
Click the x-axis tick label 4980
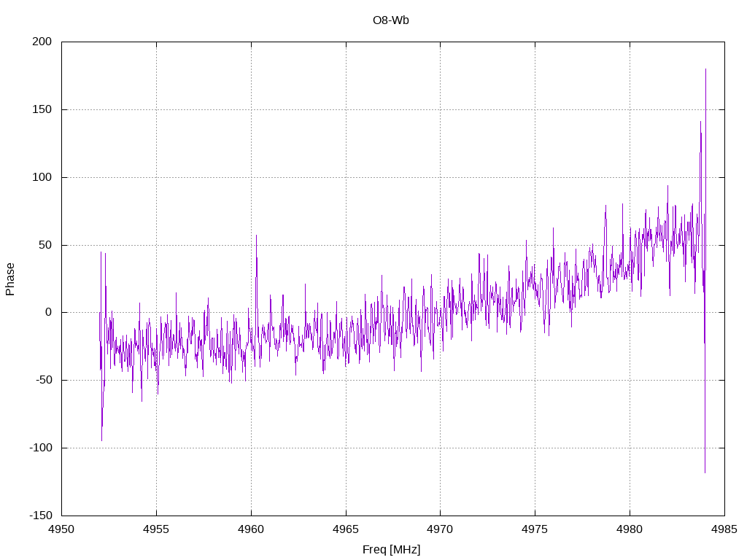coord(630,529)
